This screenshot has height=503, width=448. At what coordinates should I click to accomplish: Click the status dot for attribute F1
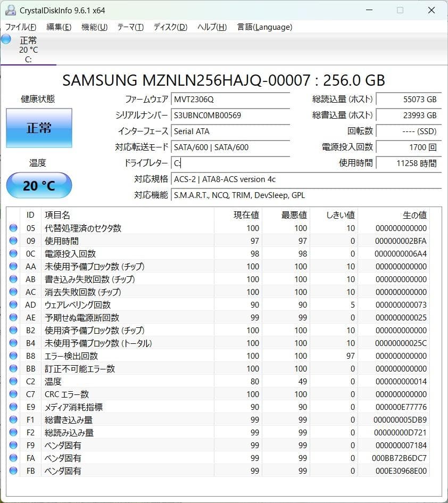click(13, 419)
